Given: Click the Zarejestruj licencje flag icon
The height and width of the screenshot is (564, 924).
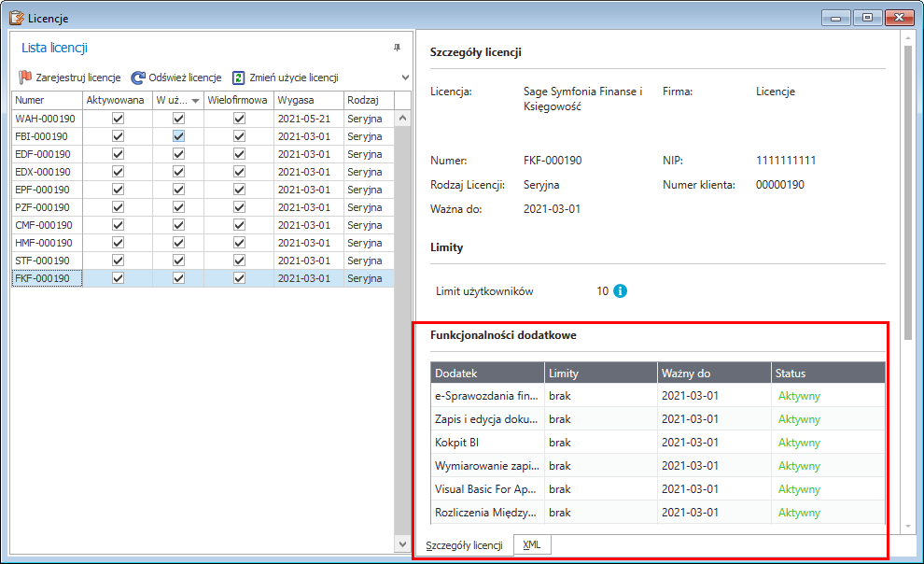Looking at the screenshot, I should pos(25,78).
